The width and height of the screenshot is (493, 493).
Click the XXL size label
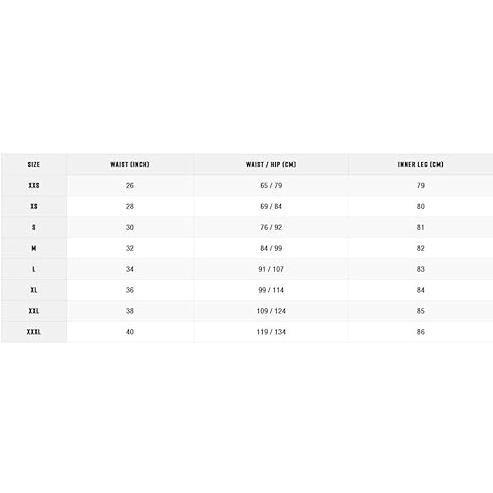34,311
